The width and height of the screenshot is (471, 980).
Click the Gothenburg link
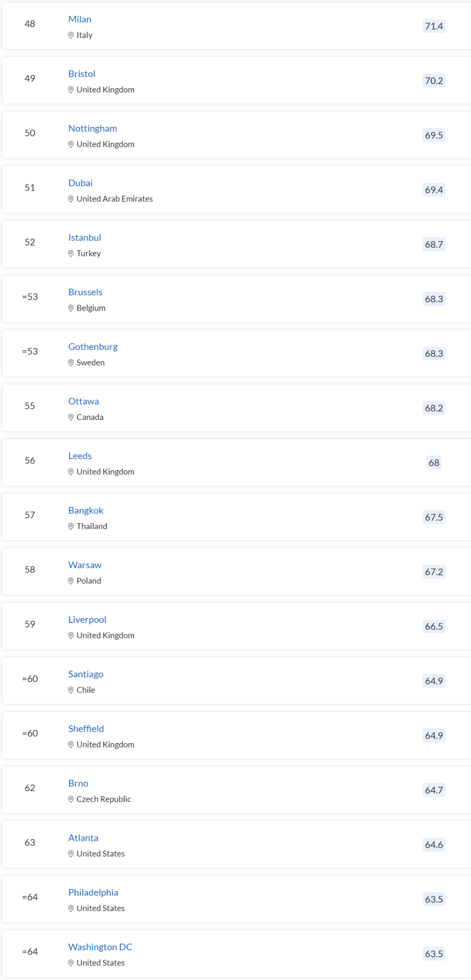click(x=93, y=346)
